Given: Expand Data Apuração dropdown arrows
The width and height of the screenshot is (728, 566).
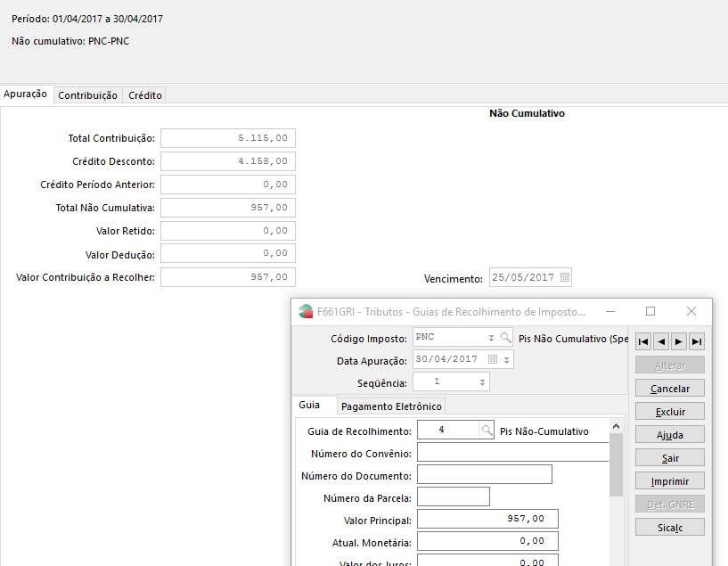Looking at the screenshot, I should (506, 360).
